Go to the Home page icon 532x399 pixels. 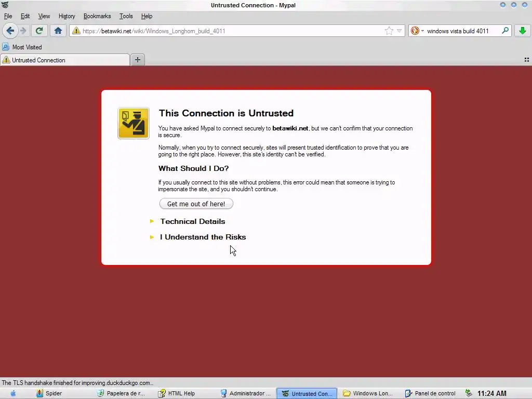pyautogui.click(x=58, y=31)
